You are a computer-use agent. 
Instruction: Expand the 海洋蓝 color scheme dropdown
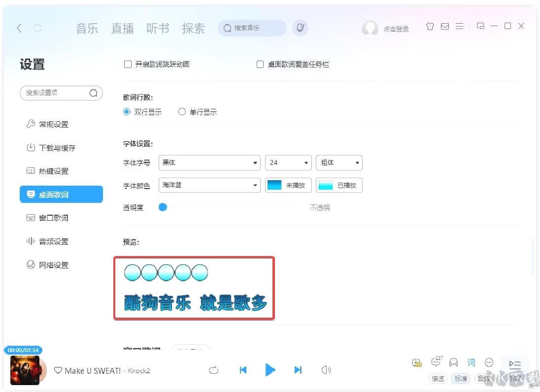tap(209, 185)
